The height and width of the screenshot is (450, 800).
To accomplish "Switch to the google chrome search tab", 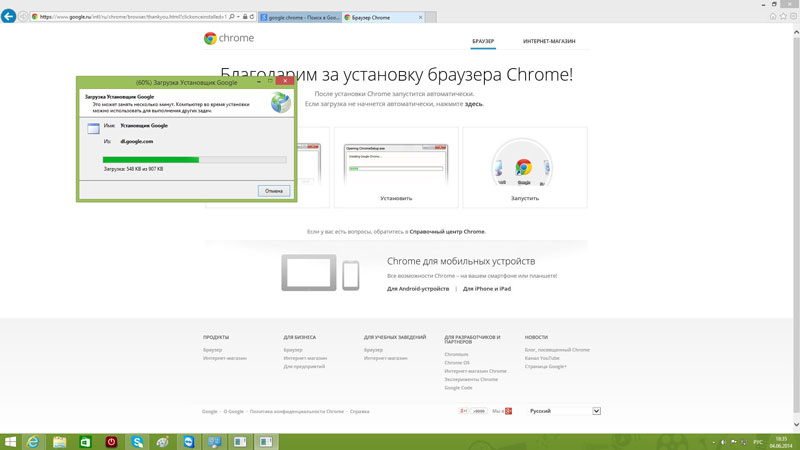I will click(x=300, y=17).
